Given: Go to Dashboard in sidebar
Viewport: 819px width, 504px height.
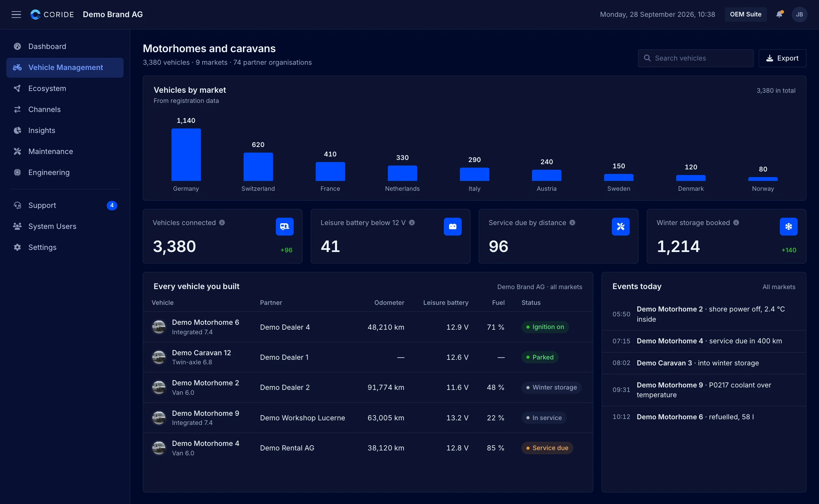Looking at the screenshot, I should tap(65, 47).
